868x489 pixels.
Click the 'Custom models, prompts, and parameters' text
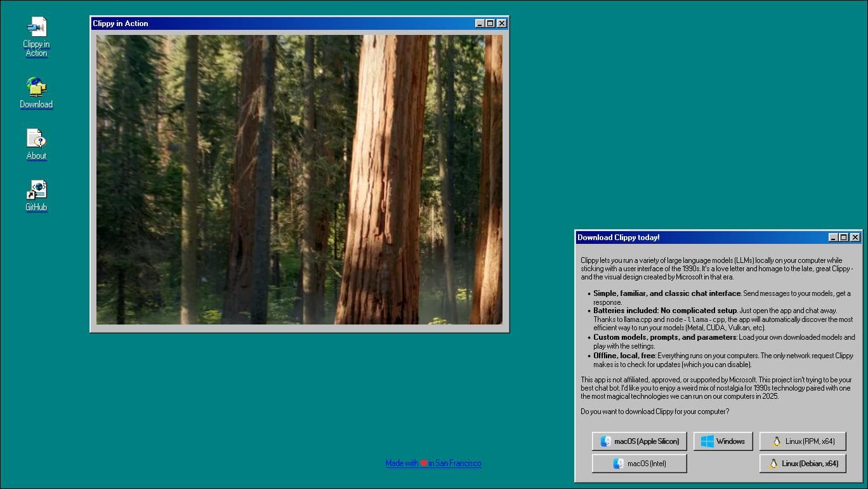pyautogui.click(x=664, y=338)
